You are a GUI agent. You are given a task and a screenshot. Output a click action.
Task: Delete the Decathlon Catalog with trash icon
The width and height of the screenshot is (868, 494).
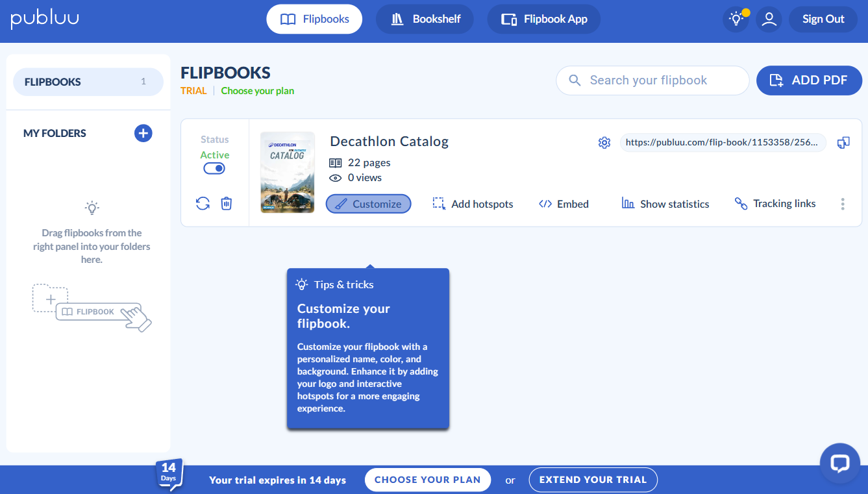click(x=226, y=203)
